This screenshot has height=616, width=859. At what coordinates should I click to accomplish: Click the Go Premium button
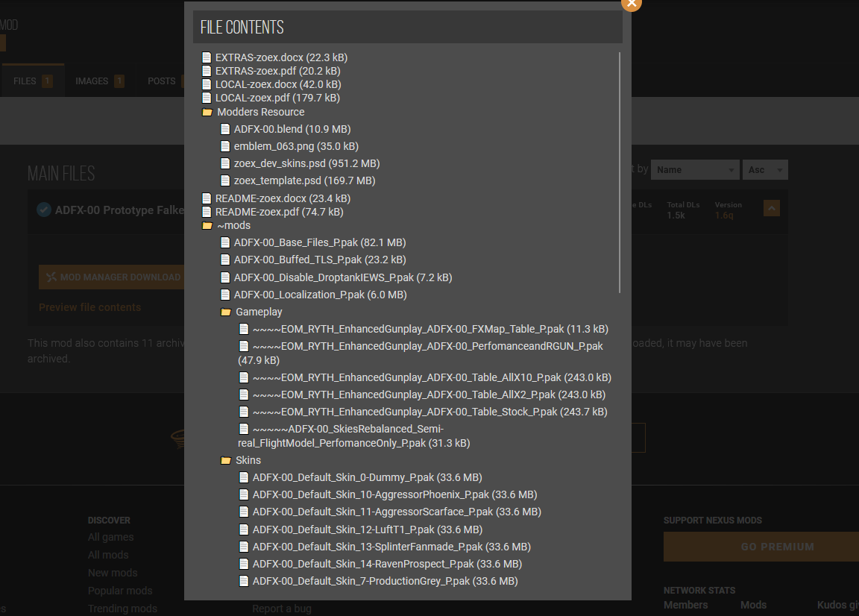761,547
